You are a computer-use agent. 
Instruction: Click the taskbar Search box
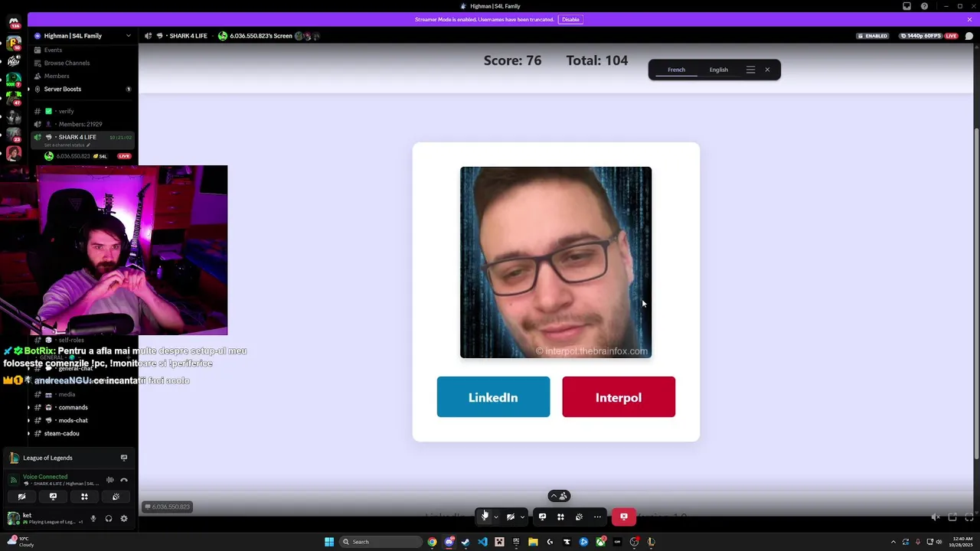tap(381, 542)
